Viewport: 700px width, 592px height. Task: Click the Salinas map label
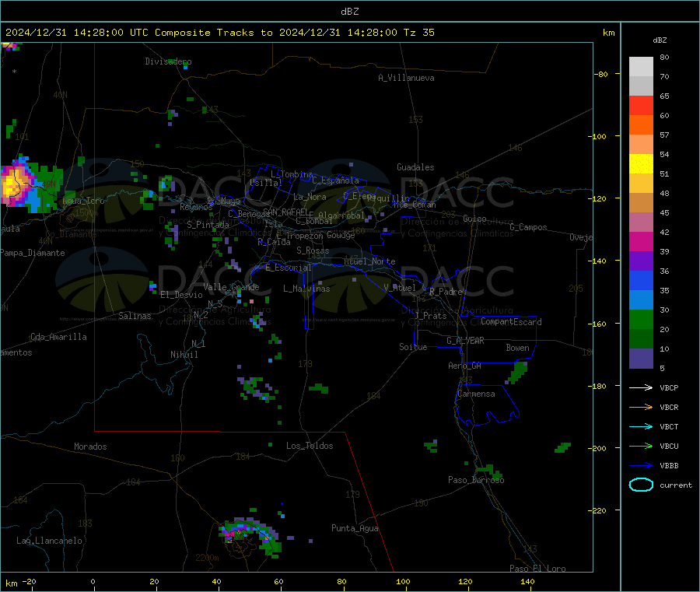coord(135,316)
